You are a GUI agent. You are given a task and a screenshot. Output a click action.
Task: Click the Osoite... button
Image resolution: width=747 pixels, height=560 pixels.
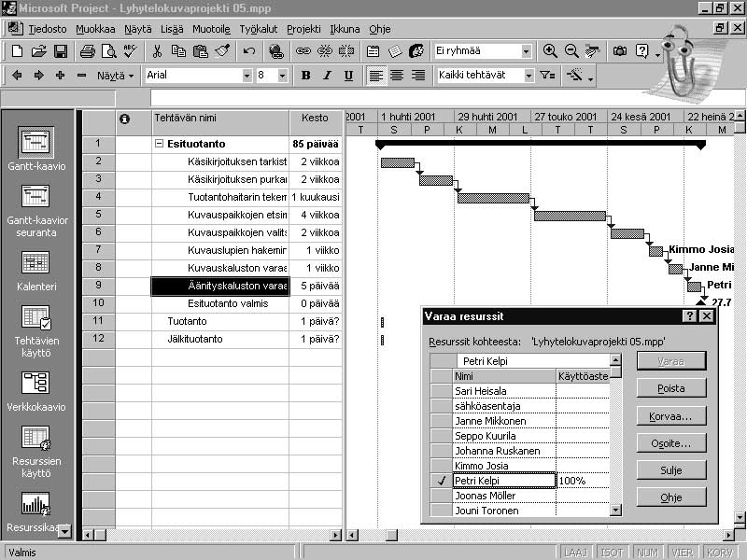(x=671, y=443)
